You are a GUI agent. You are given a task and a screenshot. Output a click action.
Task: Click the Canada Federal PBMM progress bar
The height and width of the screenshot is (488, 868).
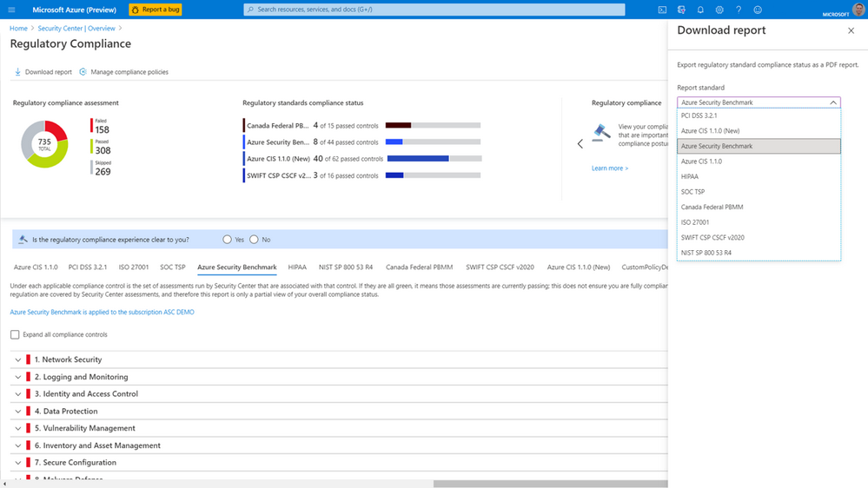(x=433, y=126)
